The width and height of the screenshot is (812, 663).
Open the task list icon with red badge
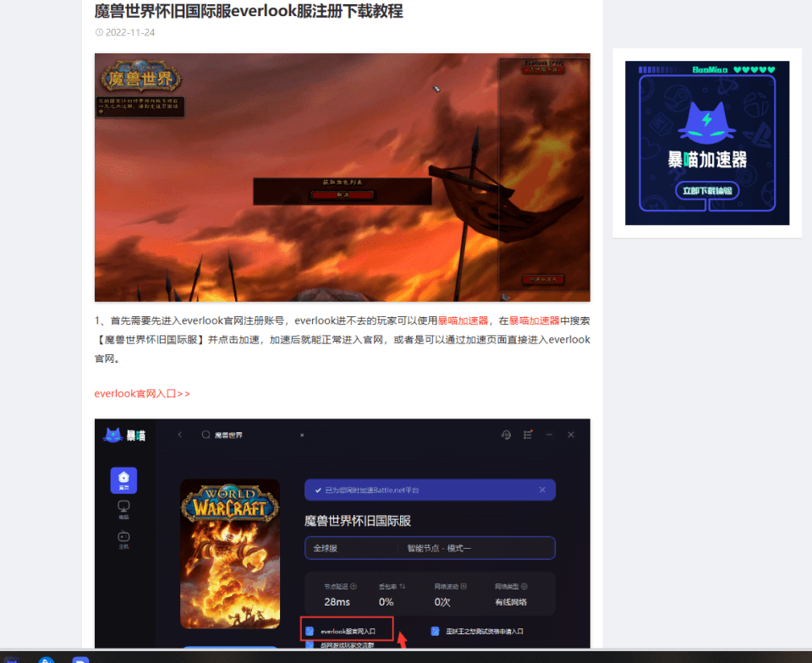coord(527,435)
